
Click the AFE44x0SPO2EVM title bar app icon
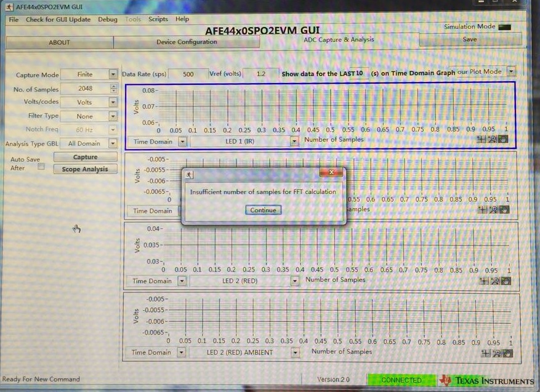pyautogui.click(x=10, y=7)
